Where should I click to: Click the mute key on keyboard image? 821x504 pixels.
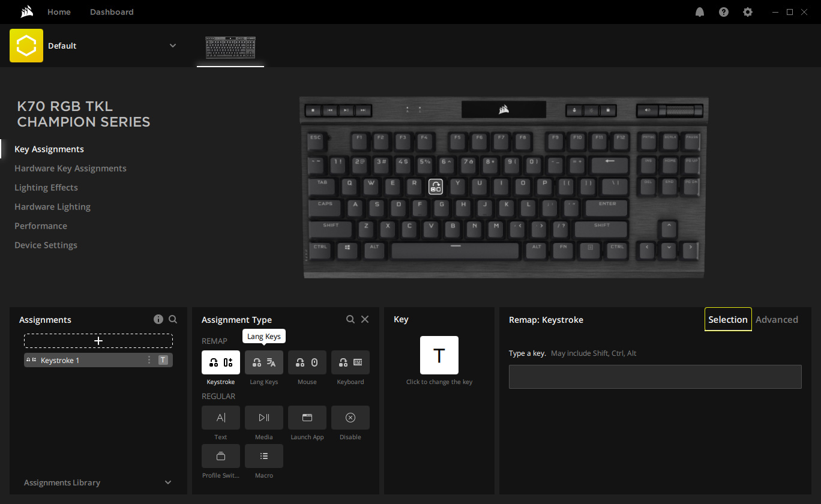648,110
